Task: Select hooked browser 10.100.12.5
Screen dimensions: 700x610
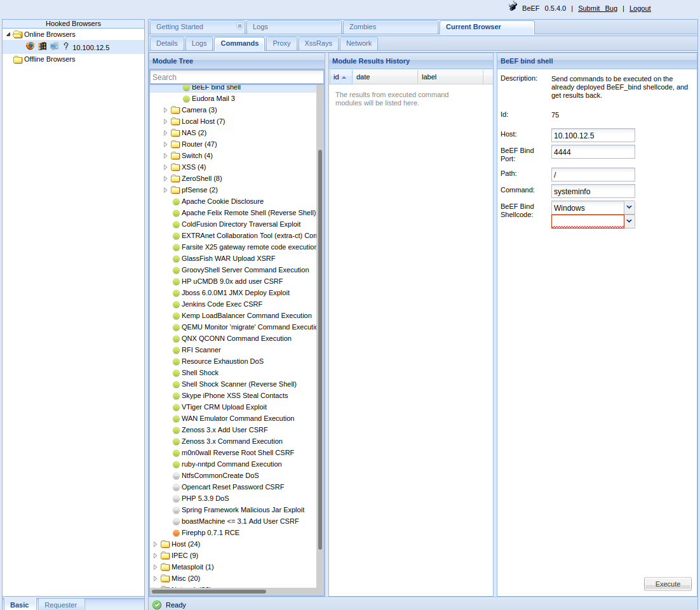Action: [91, 48]
